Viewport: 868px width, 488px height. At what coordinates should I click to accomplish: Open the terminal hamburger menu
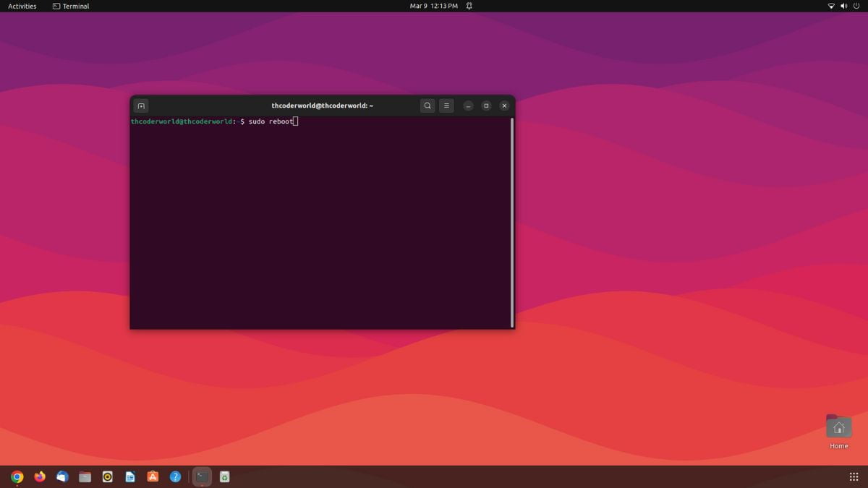446,106
